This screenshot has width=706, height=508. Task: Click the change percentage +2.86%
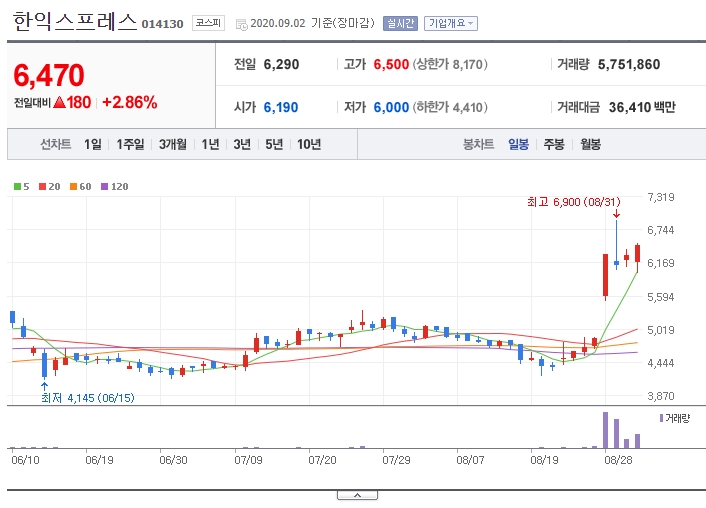[x=130, y=102]
